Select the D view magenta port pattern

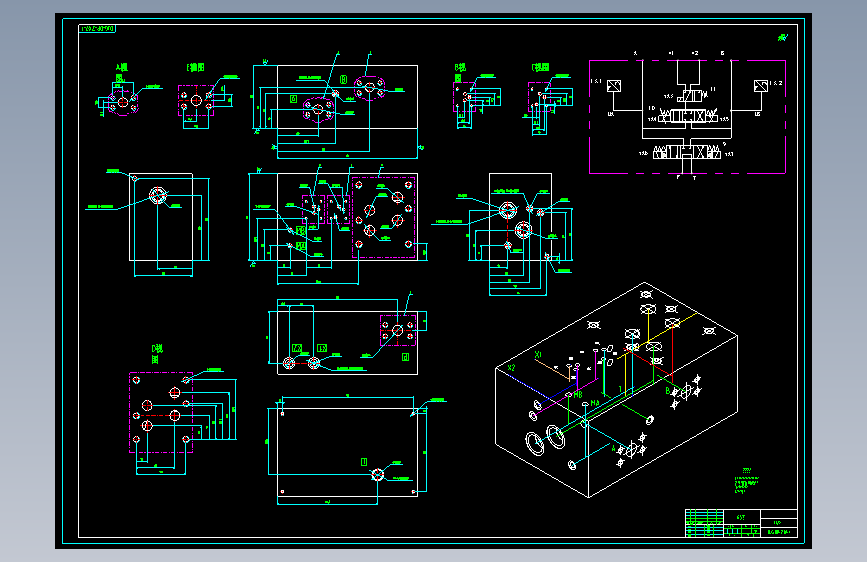[x=161, y=413]
